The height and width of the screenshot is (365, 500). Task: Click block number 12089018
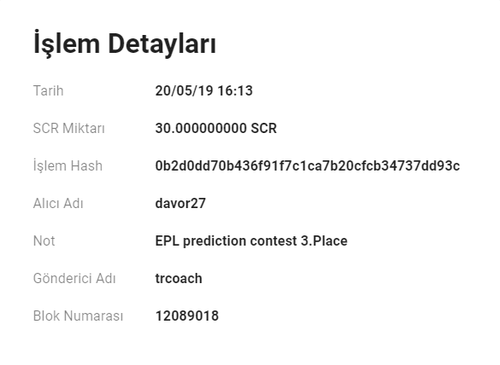coord(187,316)
